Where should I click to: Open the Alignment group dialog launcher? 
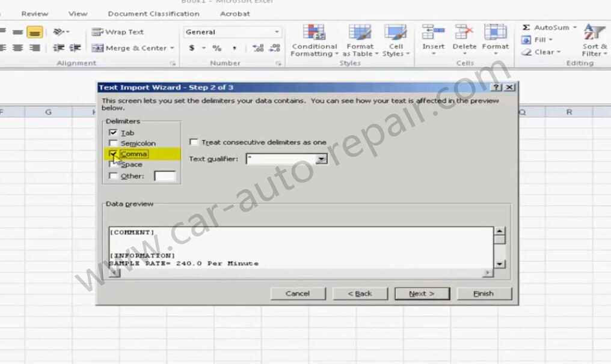[x=173, y=64]
